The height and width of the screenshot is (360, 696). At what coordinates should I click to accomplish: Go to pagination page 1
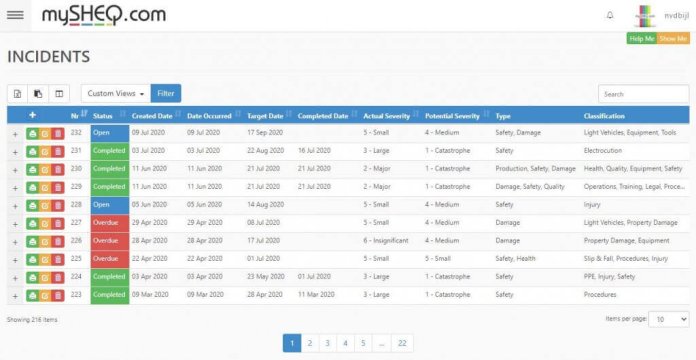coord(292,343)
